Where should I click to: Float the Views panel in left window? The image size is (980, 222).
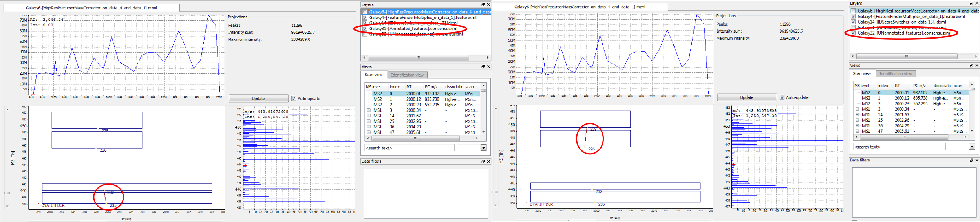click(x=483, y=67)
